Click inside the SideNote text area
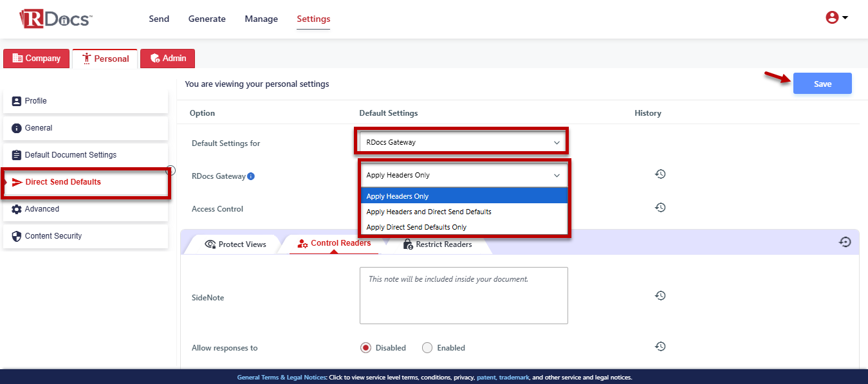Image resolution: width=868 pixels, height=384 pixels. (463, 299)
